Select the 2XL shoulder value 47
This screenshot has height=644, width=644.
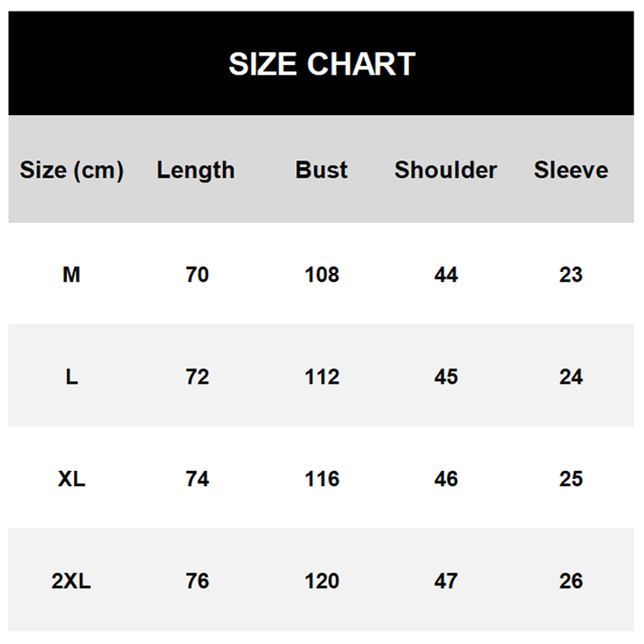coord(446,581)
